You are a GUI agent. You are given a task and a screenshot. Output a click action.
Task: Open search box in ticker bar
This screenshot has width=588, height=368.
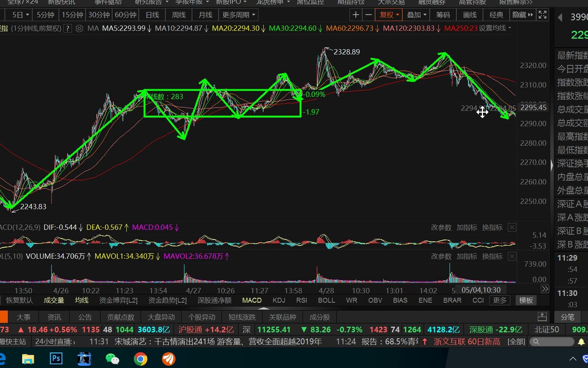(x=552, y=342)
